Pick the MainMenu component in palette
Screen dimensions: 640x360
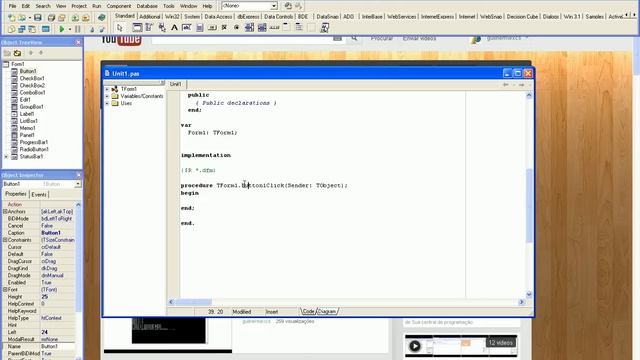[149, 28]
